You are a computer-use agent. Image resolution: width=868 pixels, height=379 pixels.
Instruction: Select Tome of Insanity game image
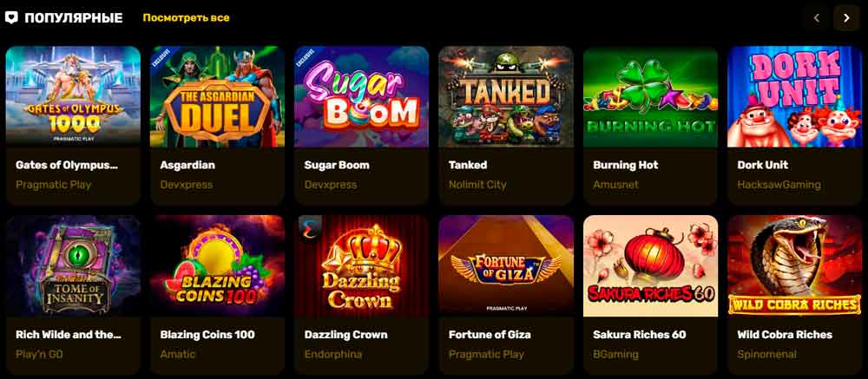click(x=73, y=266)
